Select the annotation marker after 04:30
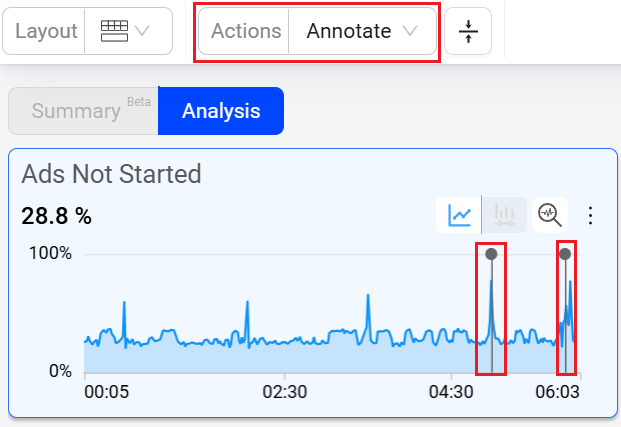Image resolution: width=621 pixels, height=427 pixels. (x=491, y=254)
